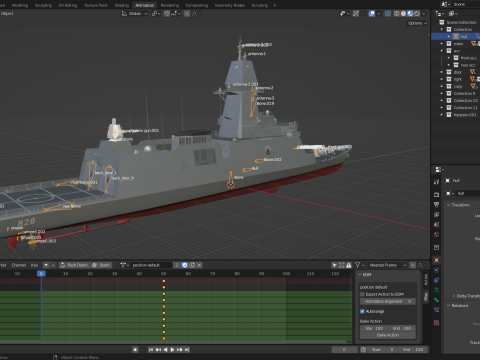
Task: Collapse the acc collection
Action: click(x=442, y=51)
